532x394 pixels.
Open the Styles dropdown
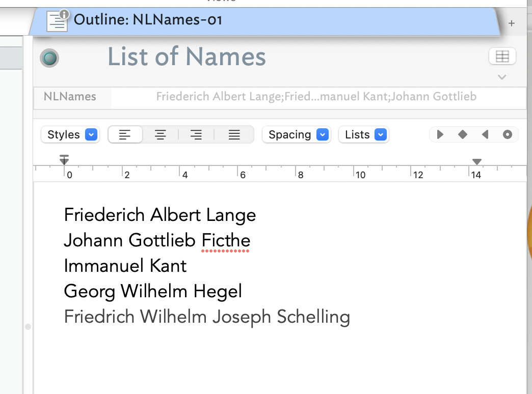pyautogui.click(x=70, y=134)
